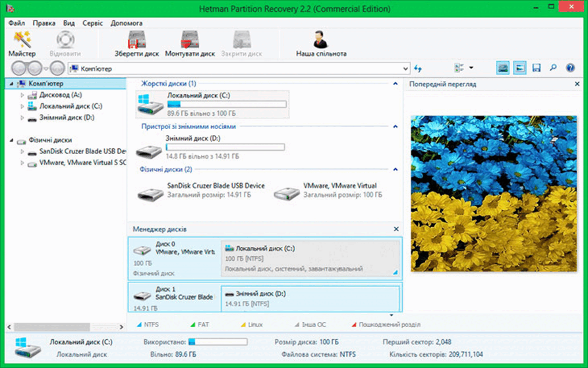The image size is (588, 368).
Task: Expand Локальний диск (C:) in tree
Action: [x=22, y=107]
